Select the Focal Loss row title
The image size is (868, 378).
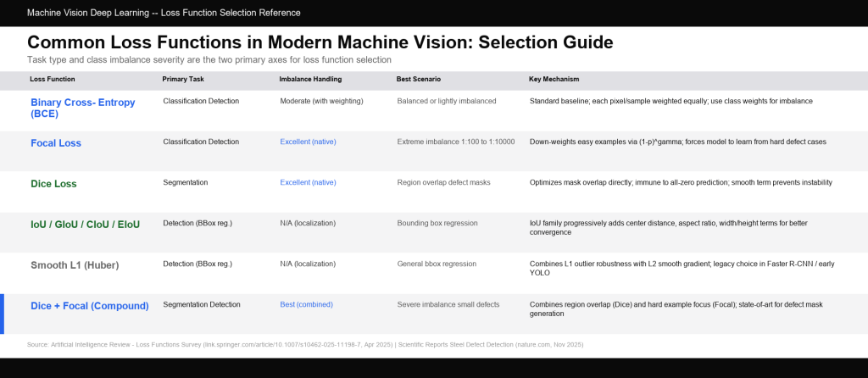56,143
